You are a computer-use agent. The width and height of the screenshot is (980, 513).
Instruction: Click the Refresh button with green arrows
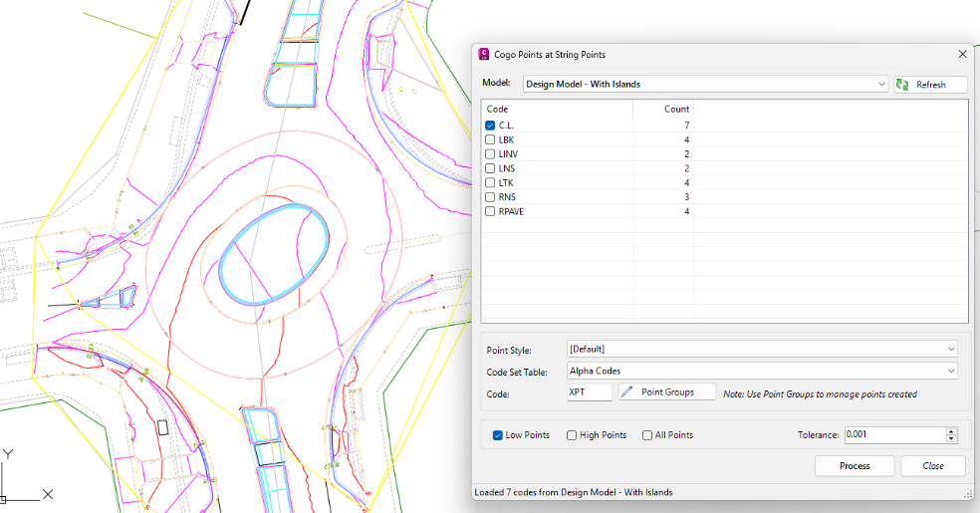pos(930,85)
